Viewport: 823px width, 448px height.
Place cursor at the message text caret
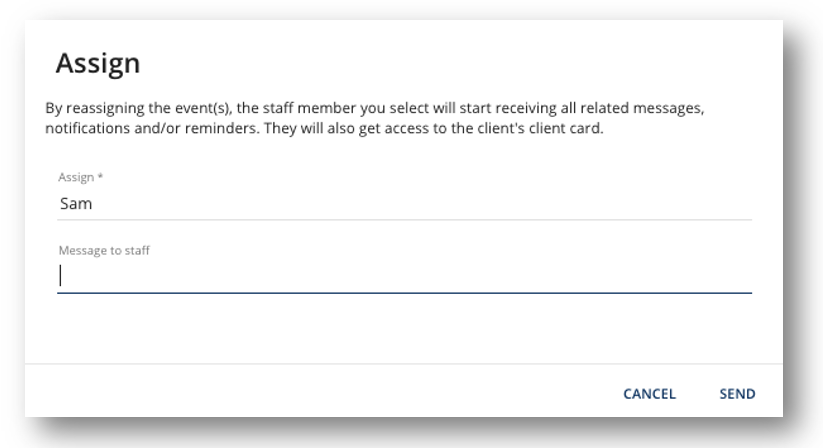(61, 276)
